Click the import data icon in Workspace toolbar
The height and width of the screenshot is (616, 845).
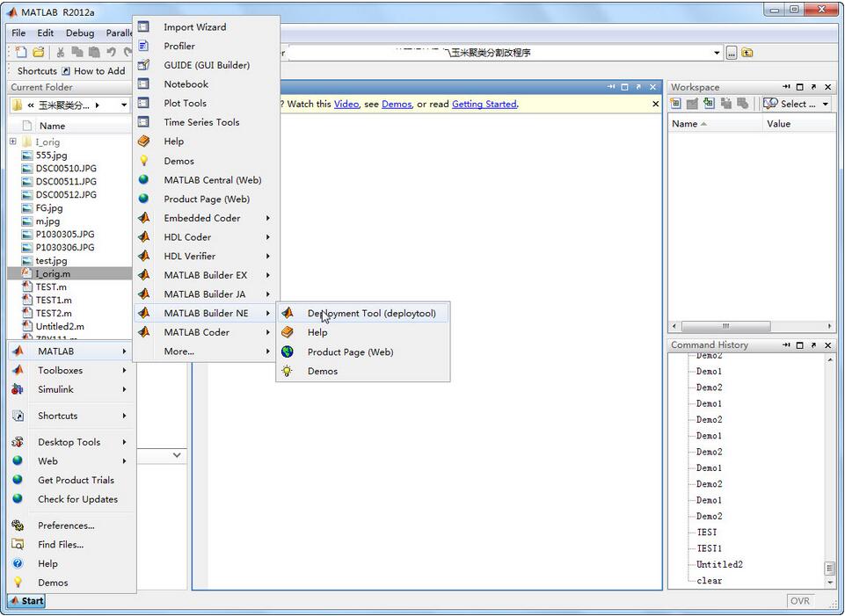(710, 104)
